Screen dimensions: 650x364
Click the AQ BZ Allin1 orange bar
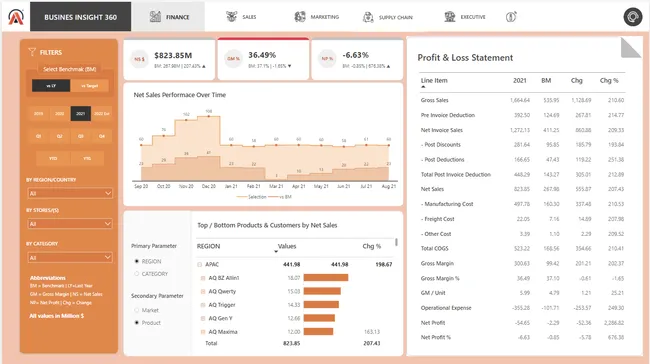tap(326, 278)
